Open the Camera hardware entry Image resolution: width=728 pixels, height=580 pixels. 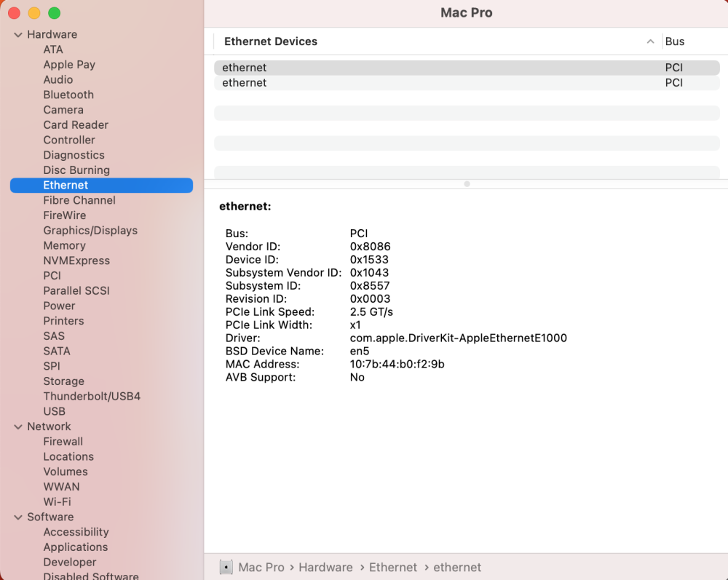[63, 110]
